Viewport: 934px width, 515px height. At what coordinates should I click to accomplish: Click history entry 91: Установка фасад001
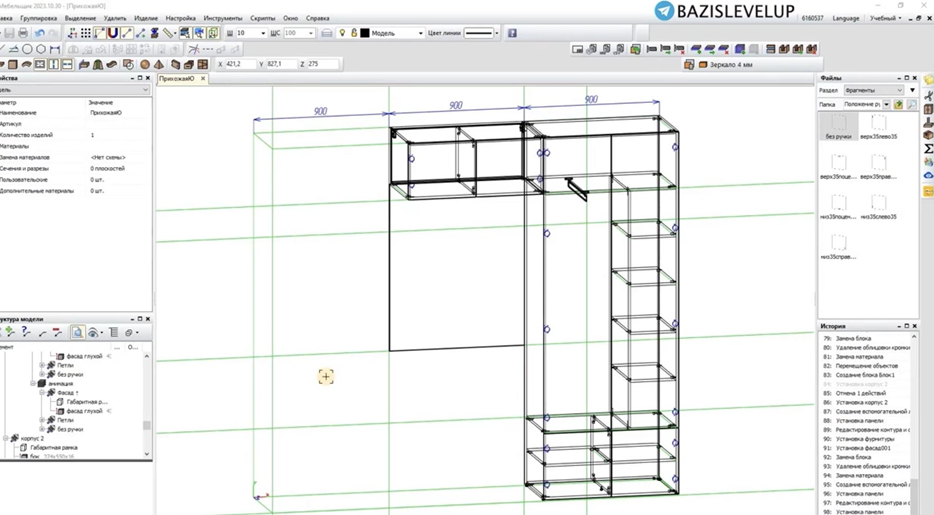tap(858, 448)
